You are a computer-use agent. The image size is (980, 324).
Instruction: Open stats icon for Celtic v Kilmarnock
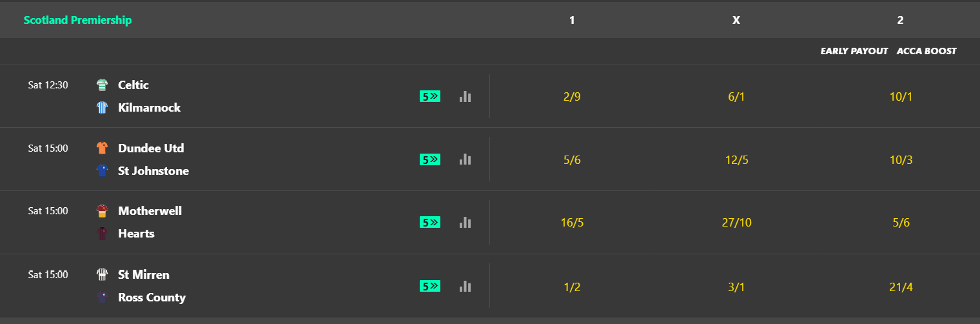465,96
